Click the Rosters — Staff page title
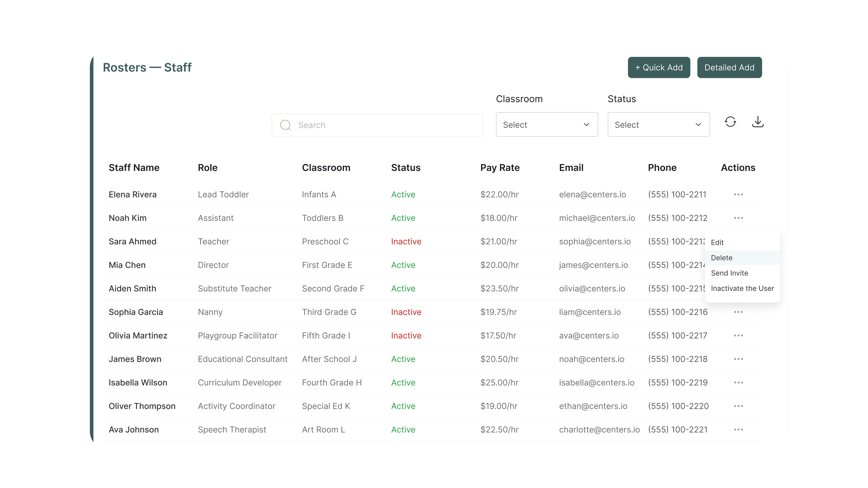Viewport: 868px width, 488px height. coord(147,68)
